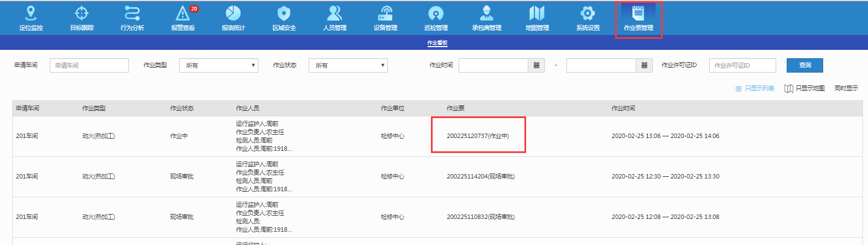Open 人员管理 personnel management icon
The image size is (868, 245).
click(x=335, y=18)
